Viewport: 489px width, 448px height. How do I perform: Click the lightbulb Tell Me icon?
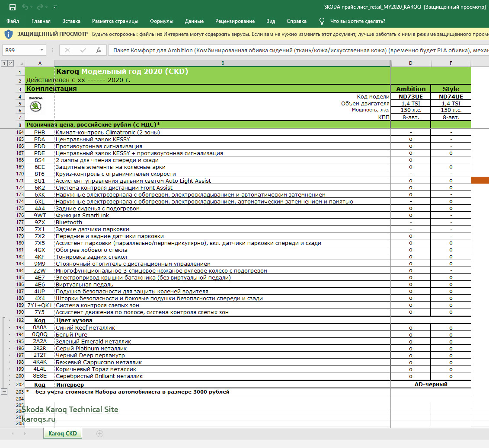pyautogui.click(x=322, y=21)
